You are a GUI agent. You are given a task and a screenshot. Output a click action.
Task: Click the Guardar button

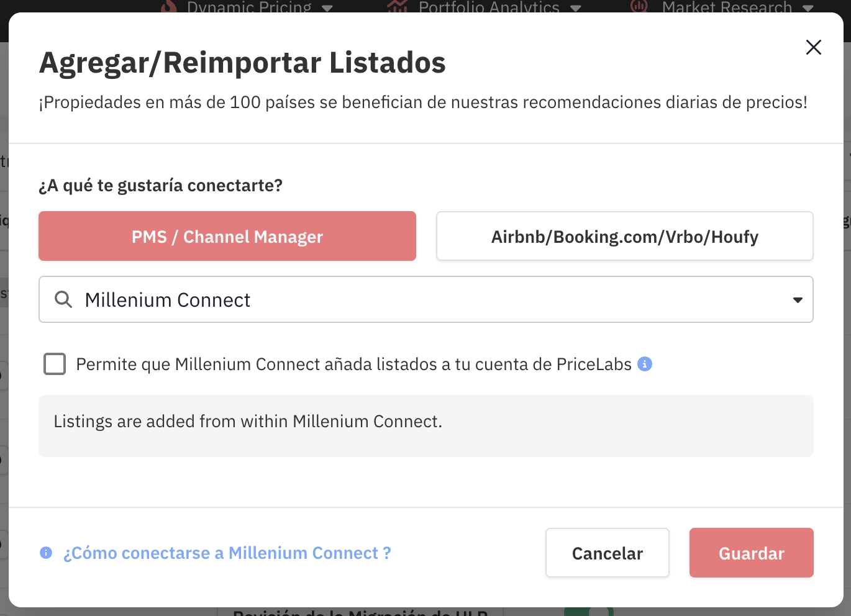(751, 553)
